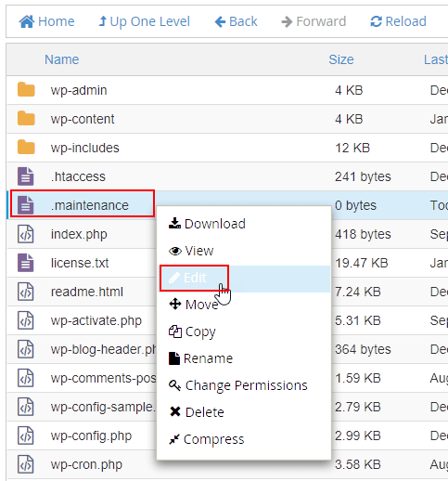Image resolution: width=448 pixels, height=481 pixels.
Task: Click the Reload circular arrows icon
Action: point(376,21)
